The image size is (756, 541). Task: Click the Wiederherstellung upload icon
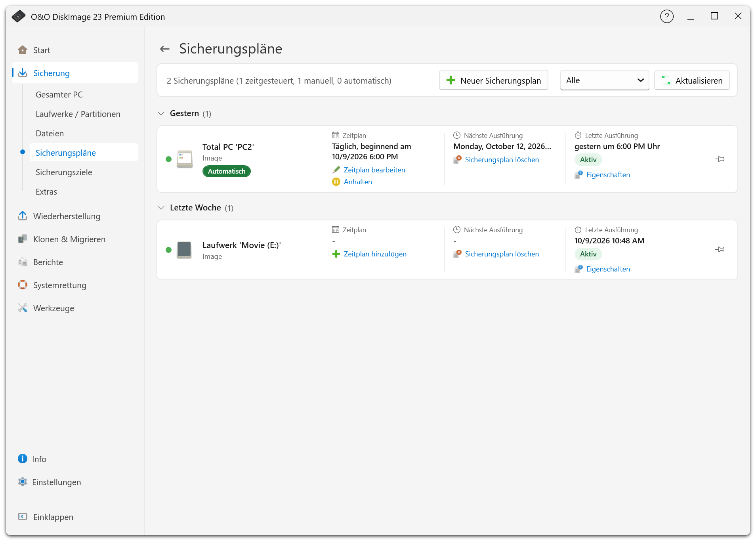pyautogui.click(x=23, y=216)
